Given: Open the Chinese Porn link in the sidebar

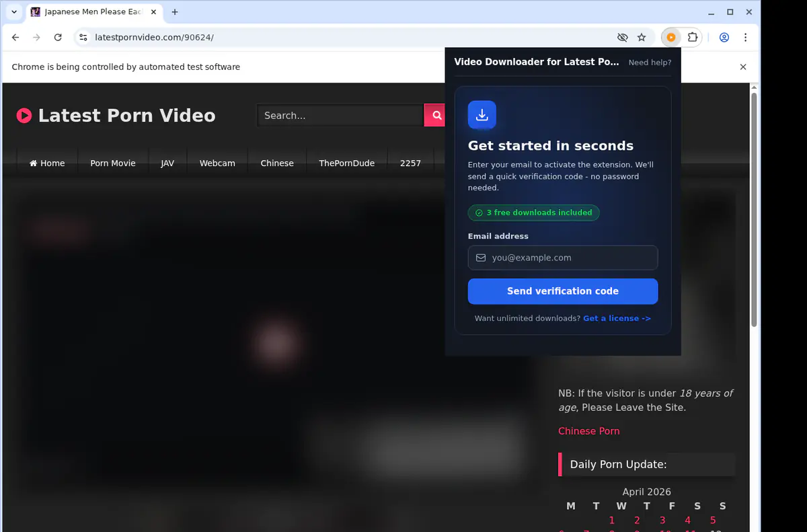Looking at the screenshot, I should [589, 431].
